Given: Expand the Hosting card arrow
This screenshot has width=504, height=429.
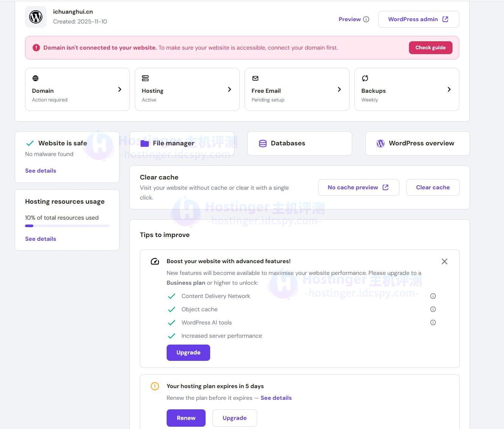Looking at the screenshot, I should coord(229,89).
